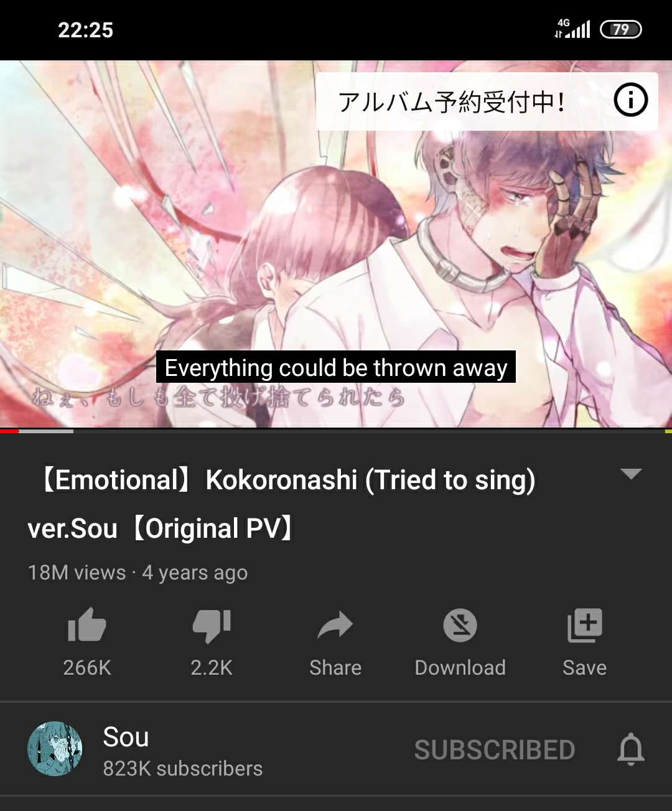Expand video description with down arrow
Image resolution: width=672 pixels, height=811 pixels.
point(631,474)
